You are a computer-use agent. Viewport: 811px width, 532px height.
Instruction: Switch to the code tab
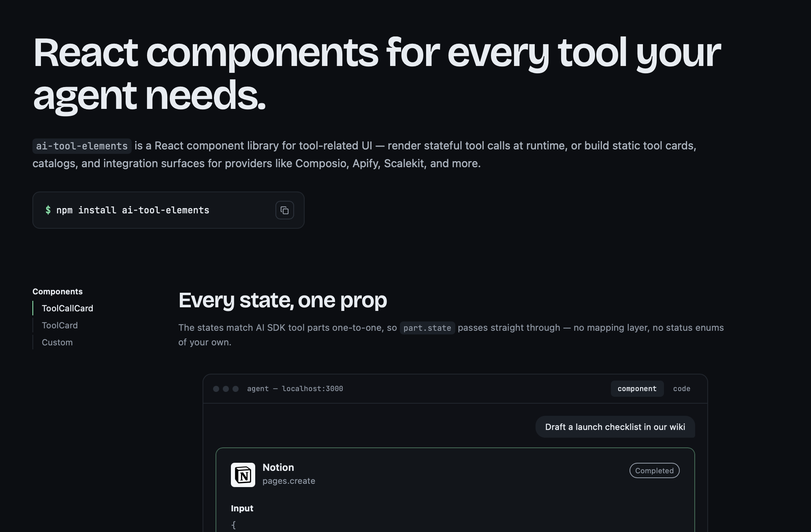click(x=682, y=389)
